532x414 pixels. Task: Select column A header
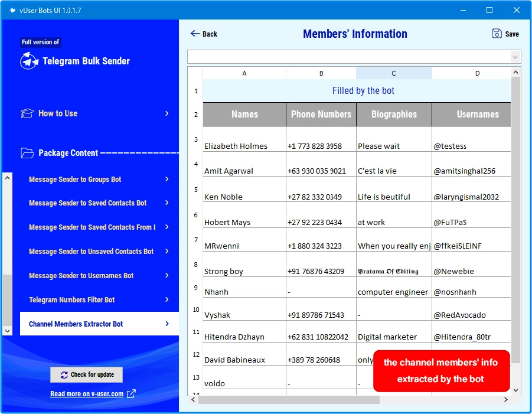click(x=244, y=73)
